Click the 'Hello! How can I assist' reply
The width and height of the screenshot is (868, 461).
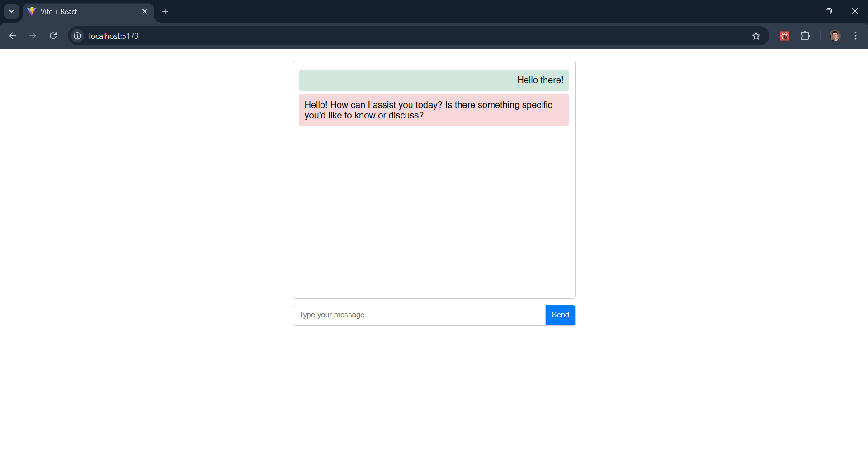pos(434,110)
